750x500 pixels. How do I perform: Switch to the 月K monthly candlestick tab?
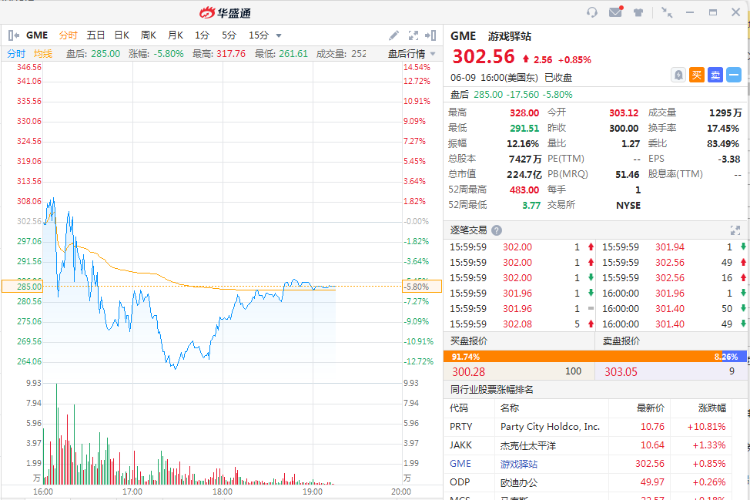(x=175, y=35)
